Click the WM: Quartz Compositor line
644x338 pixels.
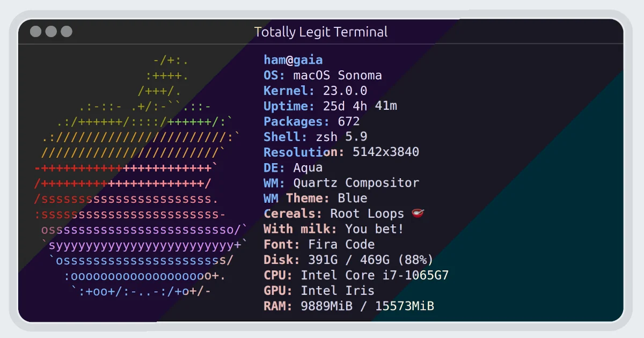pyautogui.click(x=341, y=183)
